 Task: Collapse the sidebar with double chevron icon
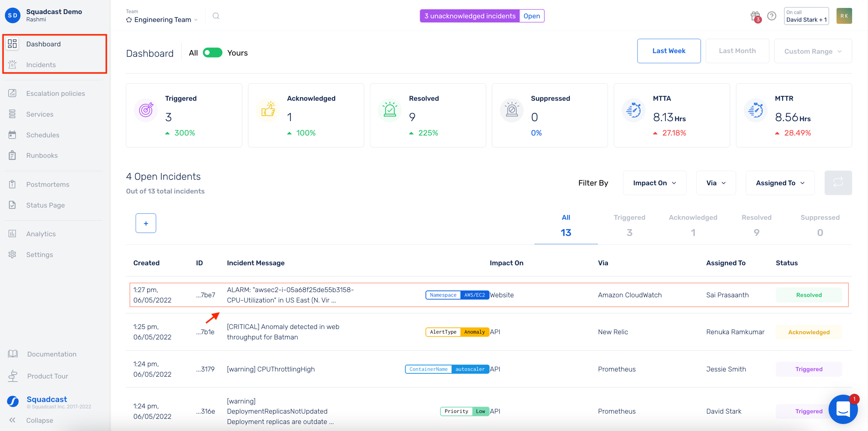(x=12, y=420)
